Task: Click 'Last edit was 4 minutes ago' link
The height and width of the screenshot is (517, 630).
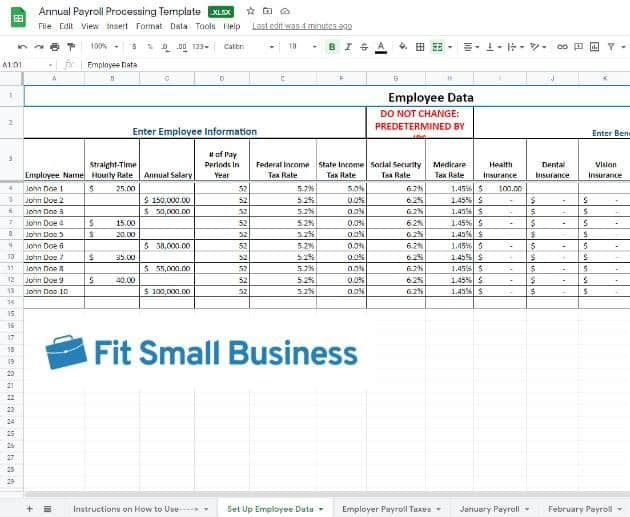Action: click(302, 26)
